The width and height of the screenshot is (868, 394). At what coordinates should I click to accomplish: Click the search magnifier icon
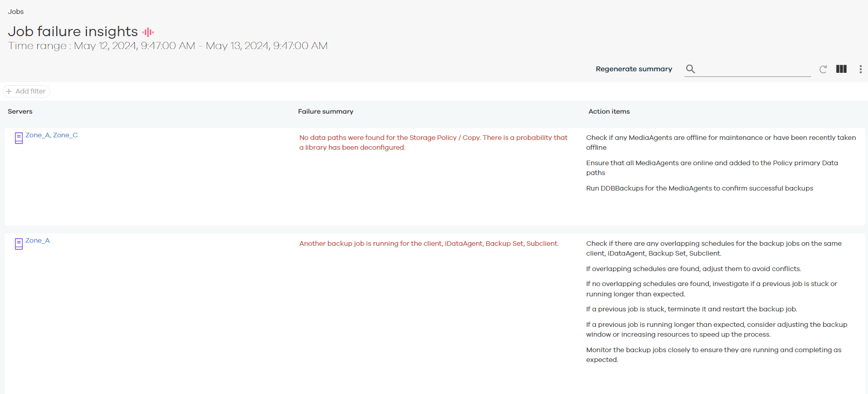click(x=690, y=69)
